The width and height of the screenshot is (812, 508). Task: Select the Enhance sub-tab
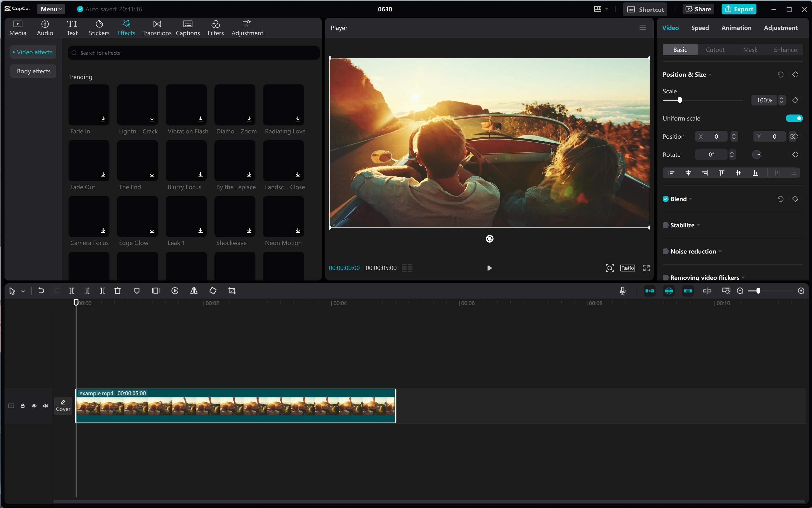pos(785,50)
